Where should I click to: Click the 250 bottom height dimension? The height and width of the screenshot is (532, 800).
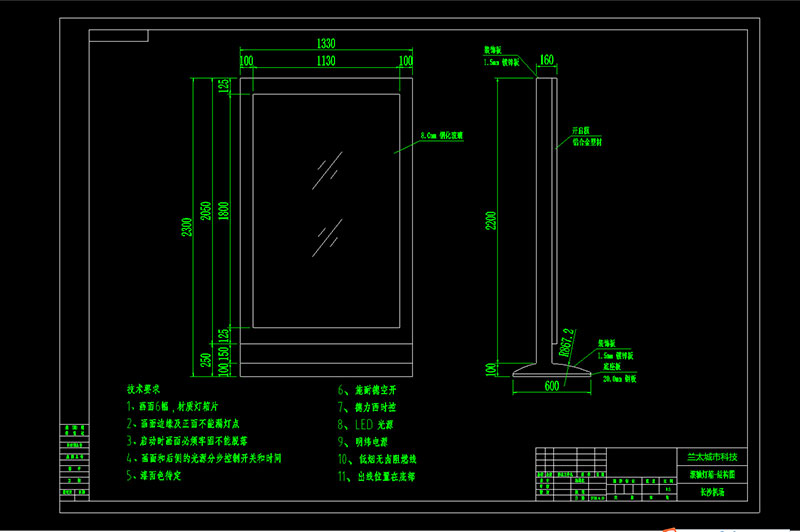tap(205, 359)
